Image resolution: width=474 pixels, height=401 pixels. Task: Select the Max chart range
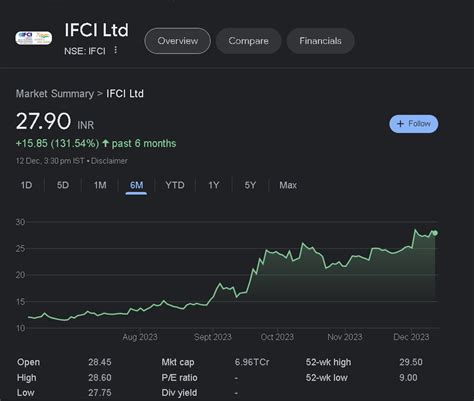coord(288,185)
